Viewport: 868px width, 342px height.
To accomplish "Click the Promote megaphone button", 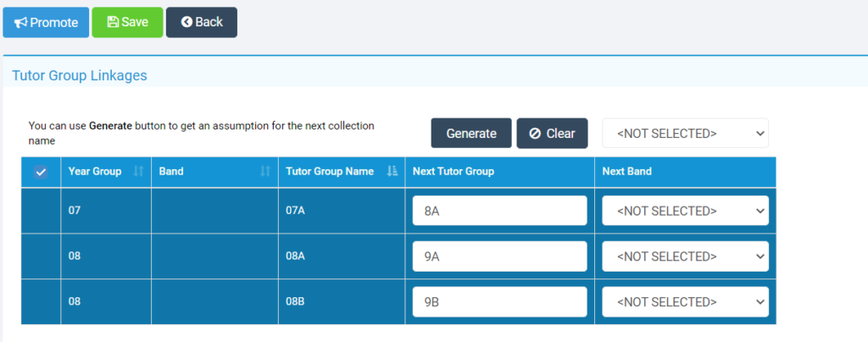I will click(x=46, y=23).
